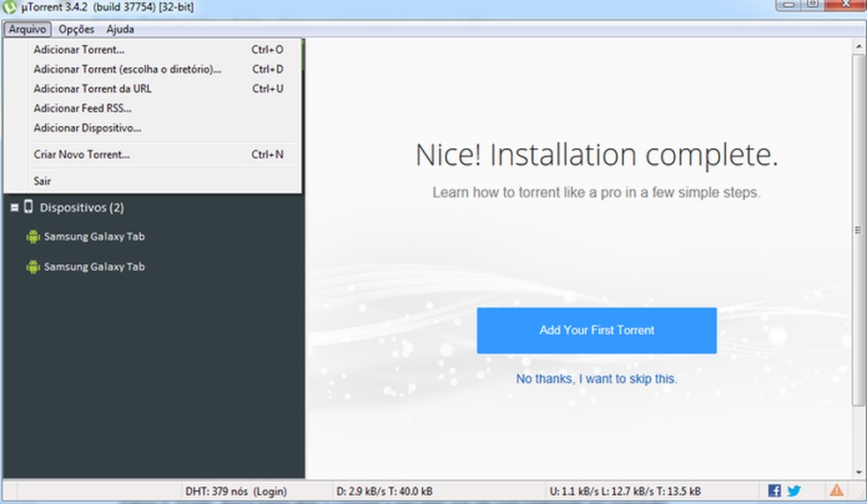Click No thanks, I want to skip this

pyautogui.click(x=597, y=379)
